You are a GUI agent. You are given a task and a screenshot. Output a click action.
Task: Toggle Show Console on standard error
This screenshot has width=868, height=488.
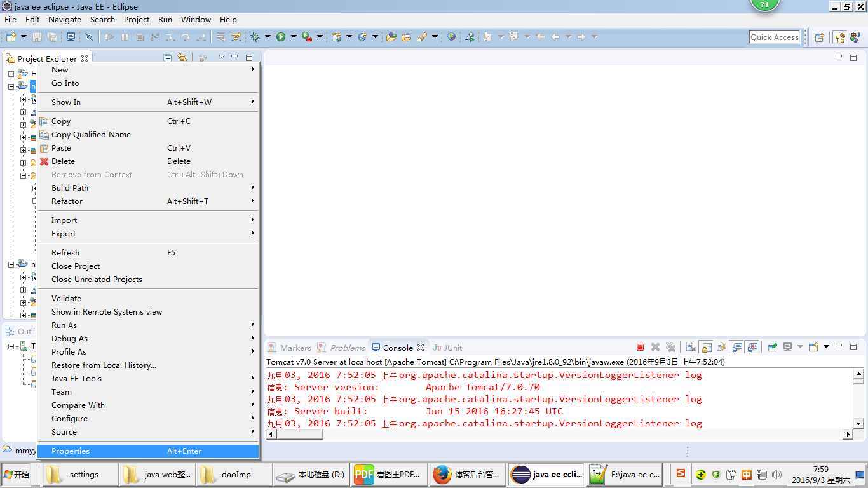coord(753,348)
